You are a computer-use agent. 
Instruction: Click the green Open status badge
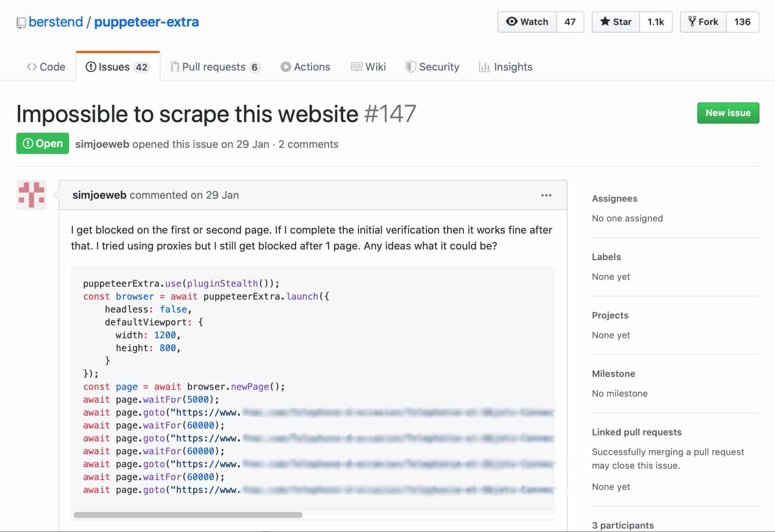coord(43,143)
